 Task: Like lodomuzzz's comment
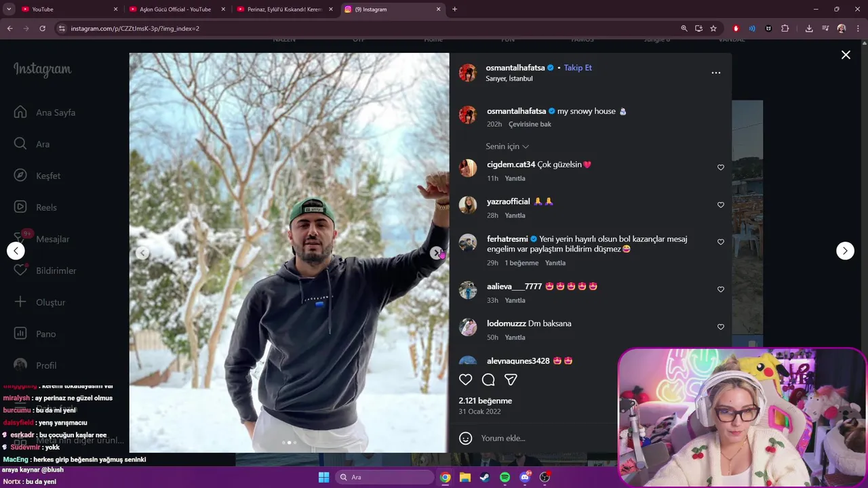(721, 327)
